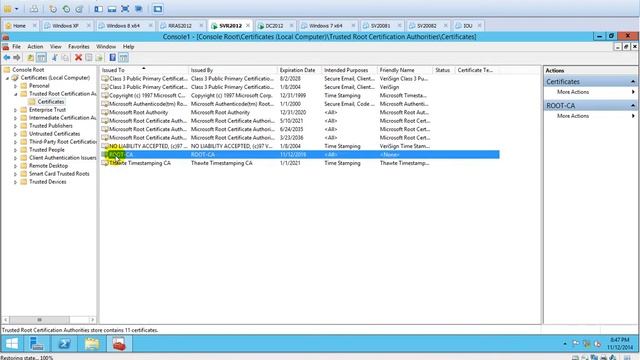Open File Explorer from taskbar
640x360 pixels.
[x=92, y=344]
